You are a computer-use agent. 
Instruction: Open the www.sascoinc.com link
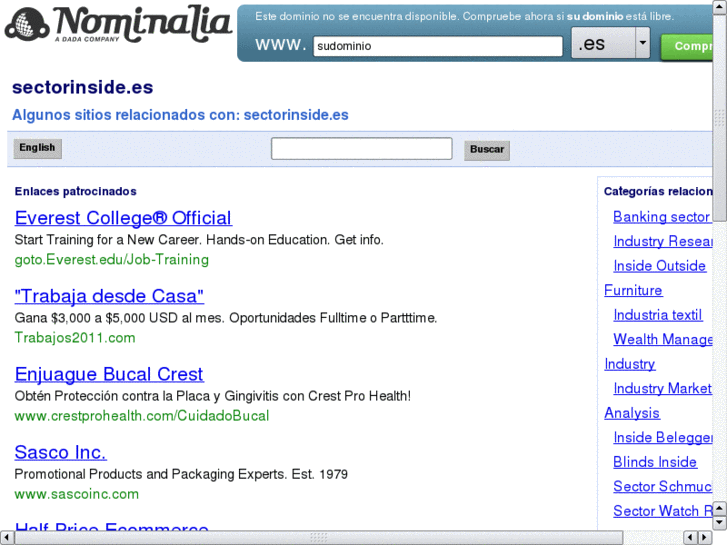(77, 494)
